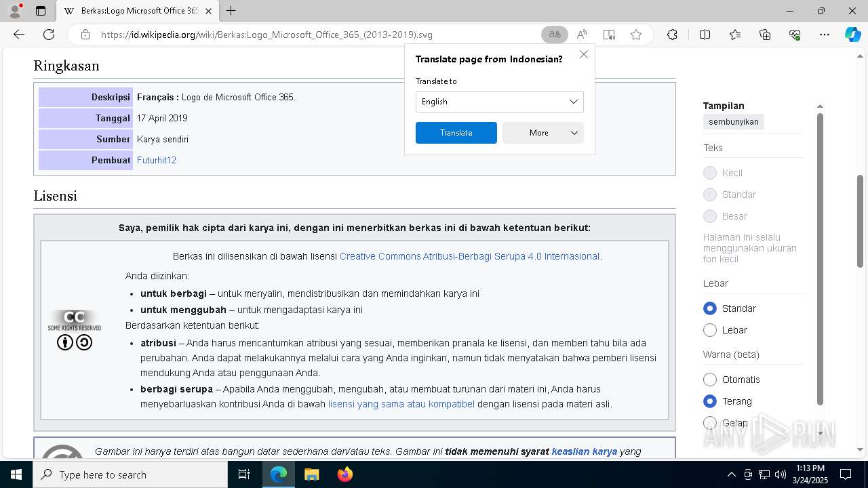The image size is (868, 488).
Task: Click the date 17 April 2019
Action: point(162,118)
